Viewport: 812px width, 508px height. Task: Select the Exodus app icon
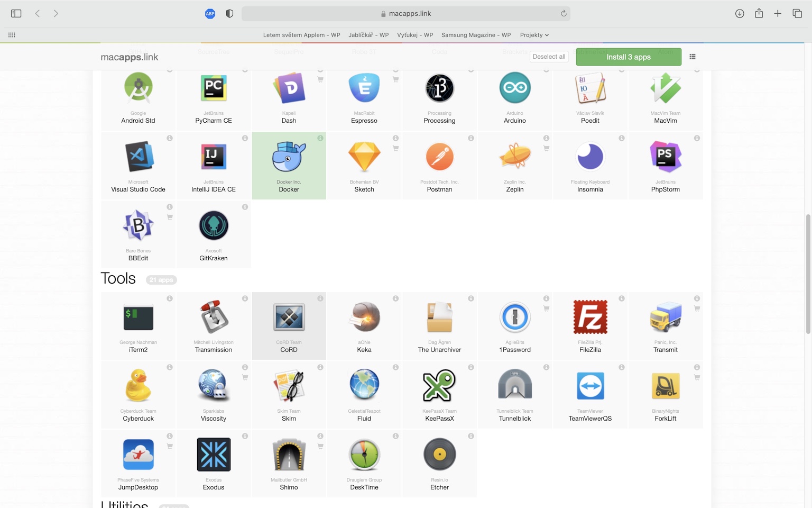point(214,455)
